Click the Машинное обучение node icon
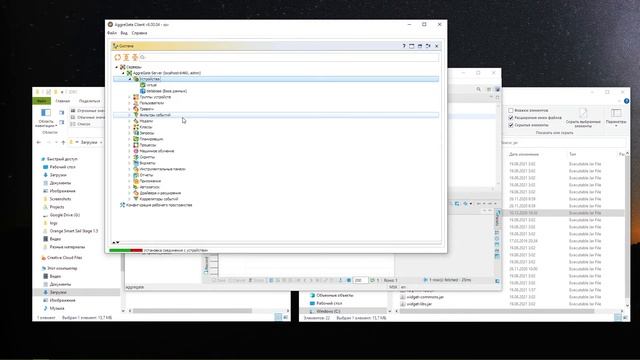The height and width of the screenshot is (360, 640). (136, 151)
